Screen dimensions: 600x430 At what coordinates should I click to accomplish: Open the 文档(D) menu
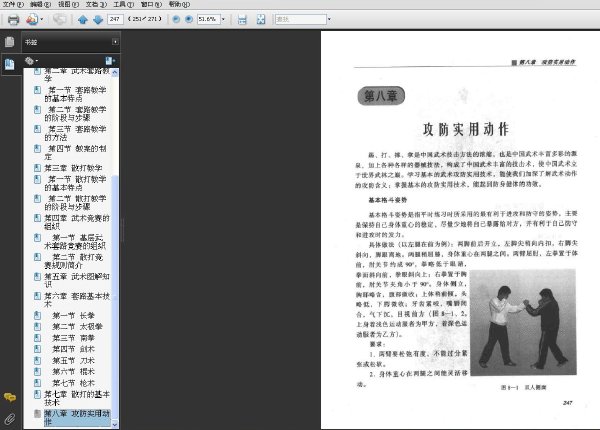tap(96, 5)
